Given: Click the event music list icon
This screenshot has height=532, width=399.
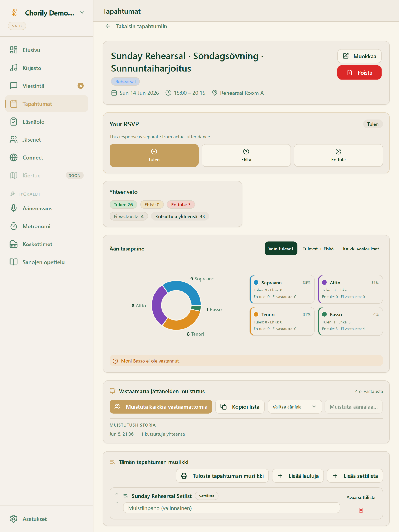Looking at the screenshot, I should [x=113, y=462].
